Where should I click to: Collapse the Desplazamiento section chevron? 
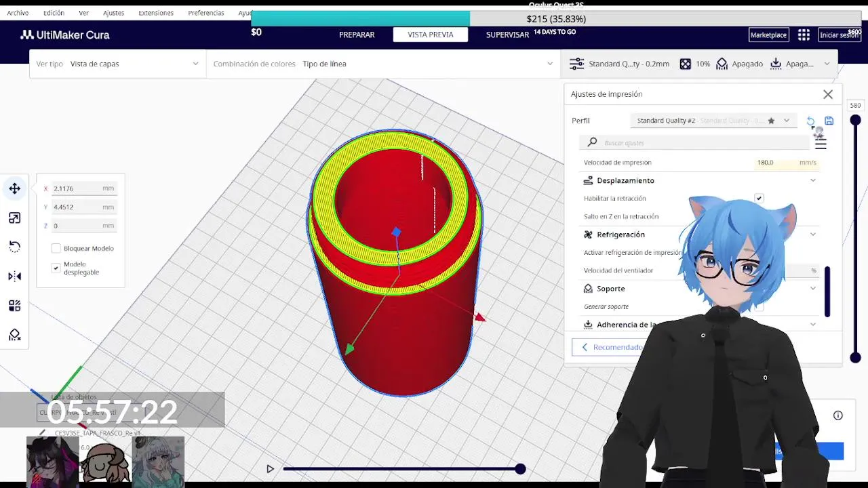click(x=813, y=180)
